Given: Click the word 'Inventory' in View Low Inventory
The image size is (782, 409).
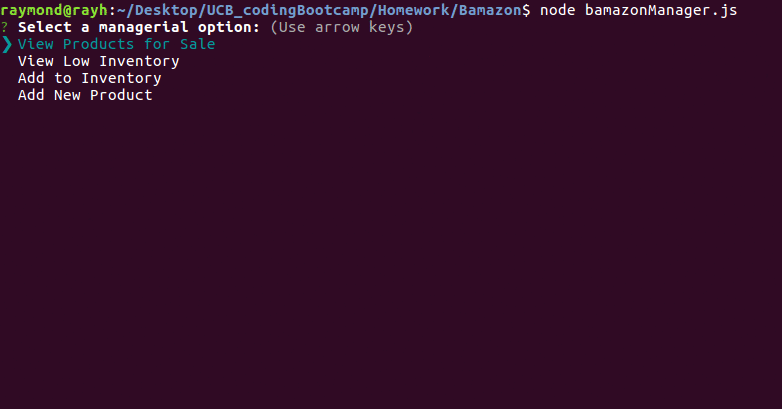Looking at the screenshot, I should pos(139,61).
